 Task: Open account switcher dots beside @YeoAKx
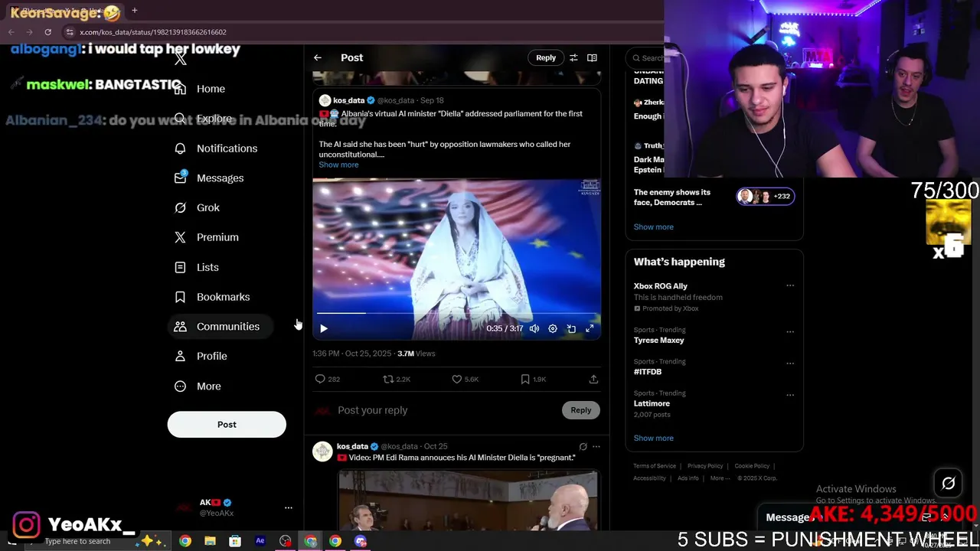[x=289, y=507]
